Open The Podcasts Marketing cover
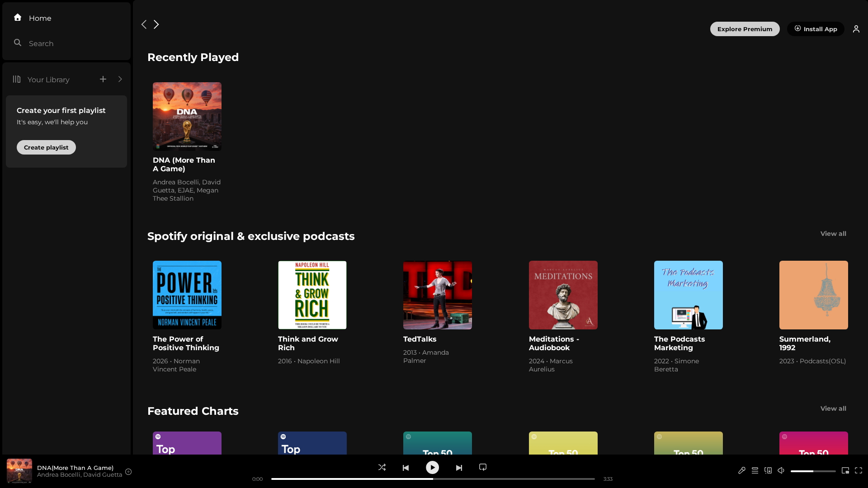 pyautogui.click(x=689, y=295)
